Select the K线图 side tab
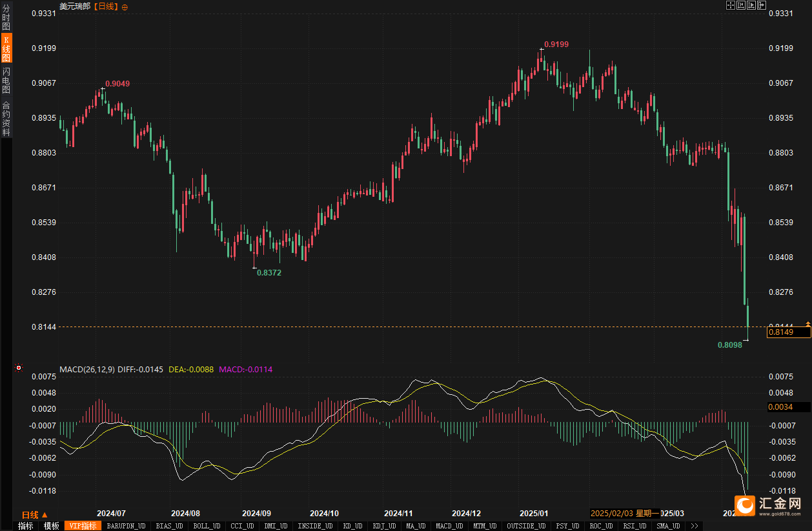 point(6,48)
